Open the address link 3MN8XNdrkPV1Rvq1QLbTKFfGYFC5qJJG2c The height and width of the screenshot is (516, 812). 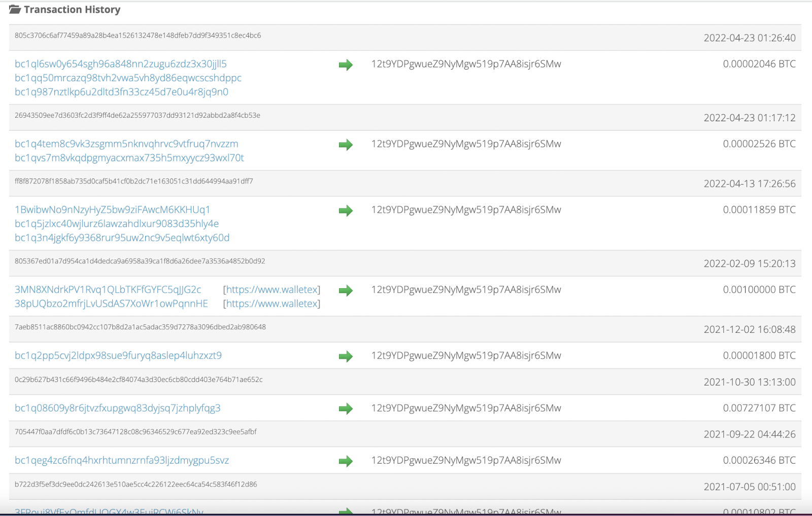(108, 290)
